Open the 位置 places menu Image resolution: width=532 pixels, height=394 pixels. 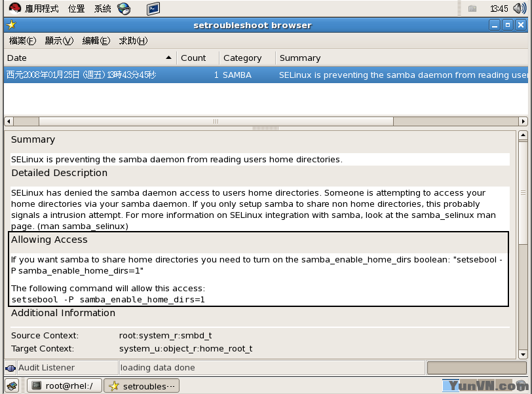77,9
